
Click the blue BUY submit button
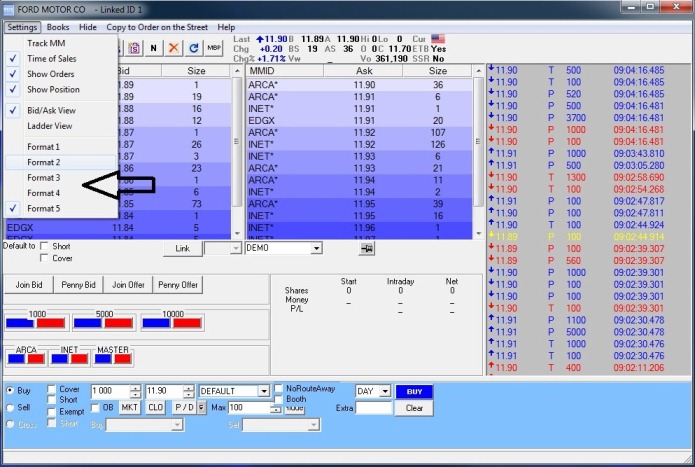(414, 391)
